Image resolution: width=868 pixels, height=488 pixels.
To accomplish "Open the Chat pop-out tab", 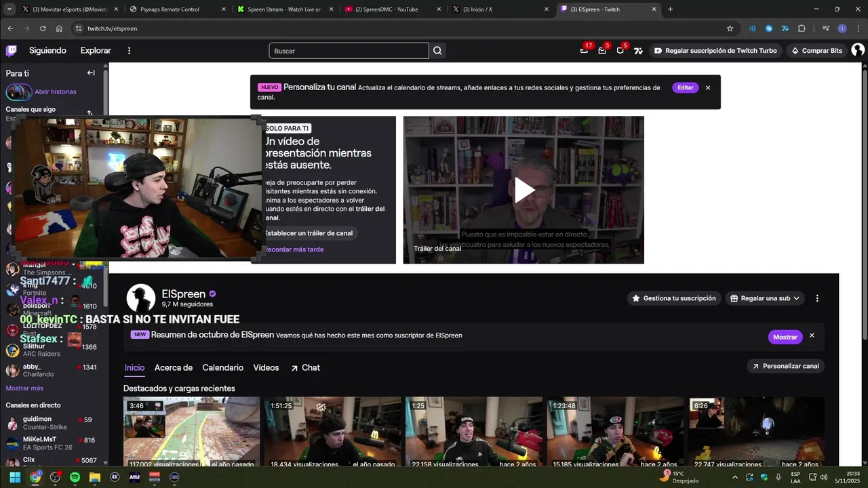I will pos(305,367).
